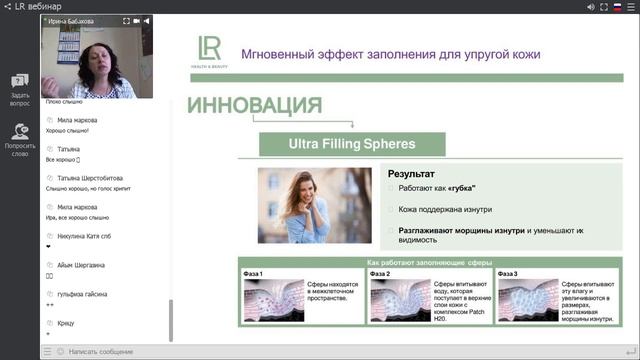Toggle fullscreen mode in the top bar
640x360 pixels.
pyautogui.click(x=604, y=7)
